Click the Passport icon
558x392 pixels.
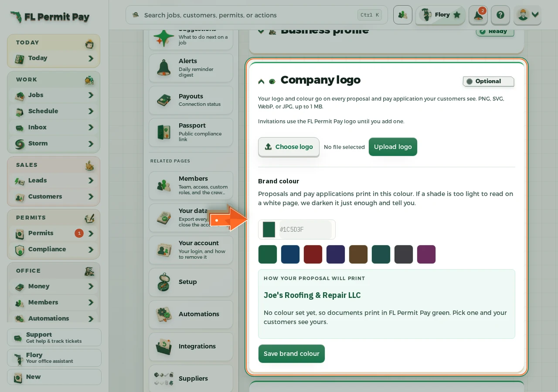164,132
